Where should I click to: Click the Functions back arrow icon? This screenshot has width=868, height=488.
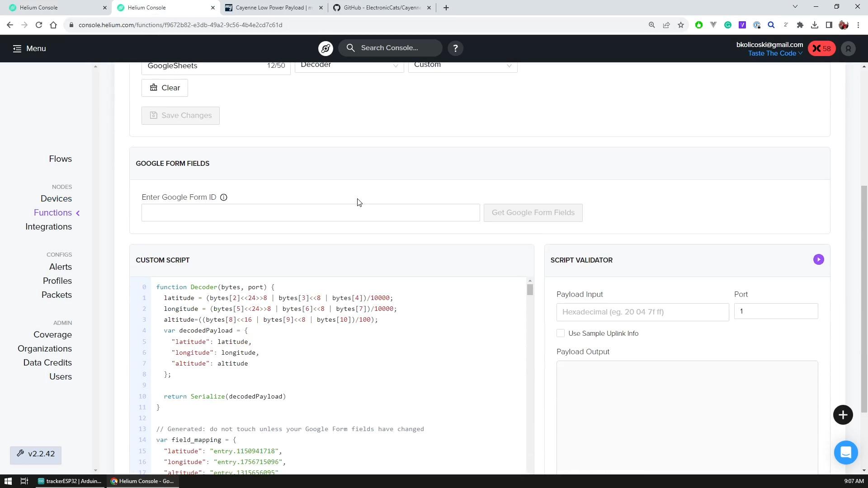pos(77,213)
